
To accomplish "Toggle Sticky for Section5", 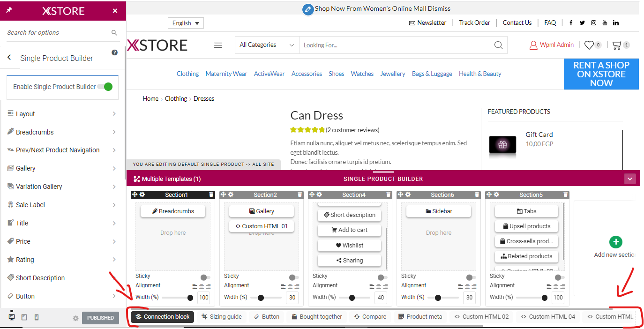I will pyautogui.click(x=560, y=277).
